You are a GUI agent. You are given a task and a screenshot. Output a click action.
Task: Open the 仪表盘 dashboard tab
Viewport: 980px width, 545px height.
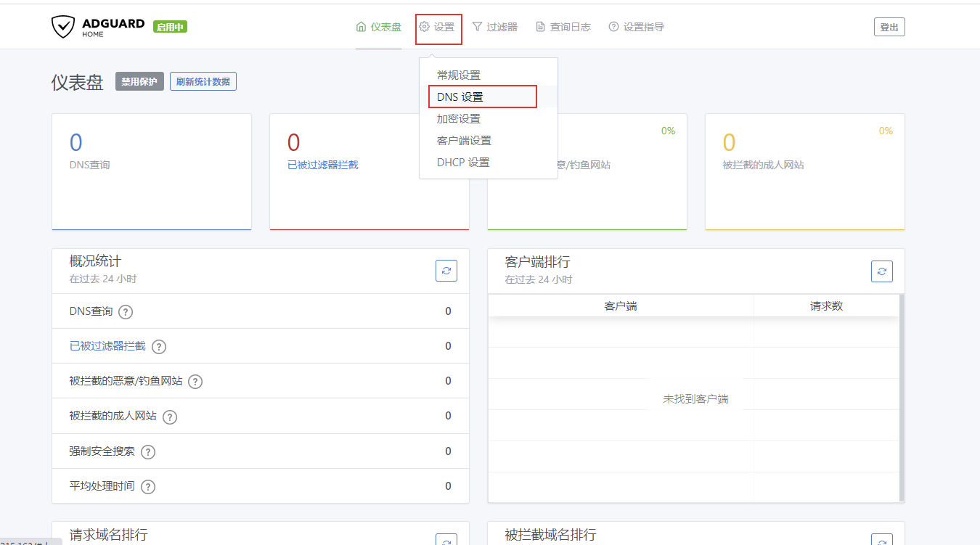378,27
